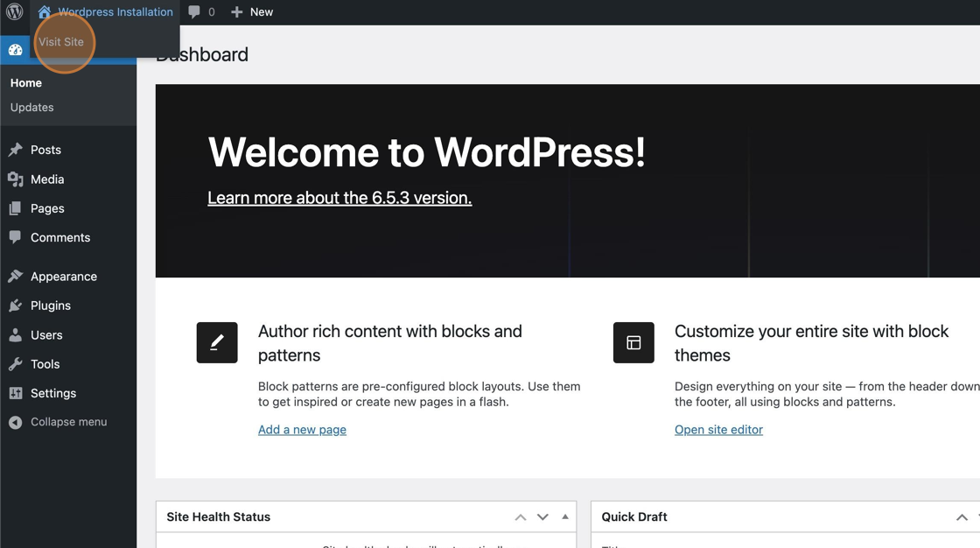Click Learn more about the 6.5.3 version

pos(339,198)
